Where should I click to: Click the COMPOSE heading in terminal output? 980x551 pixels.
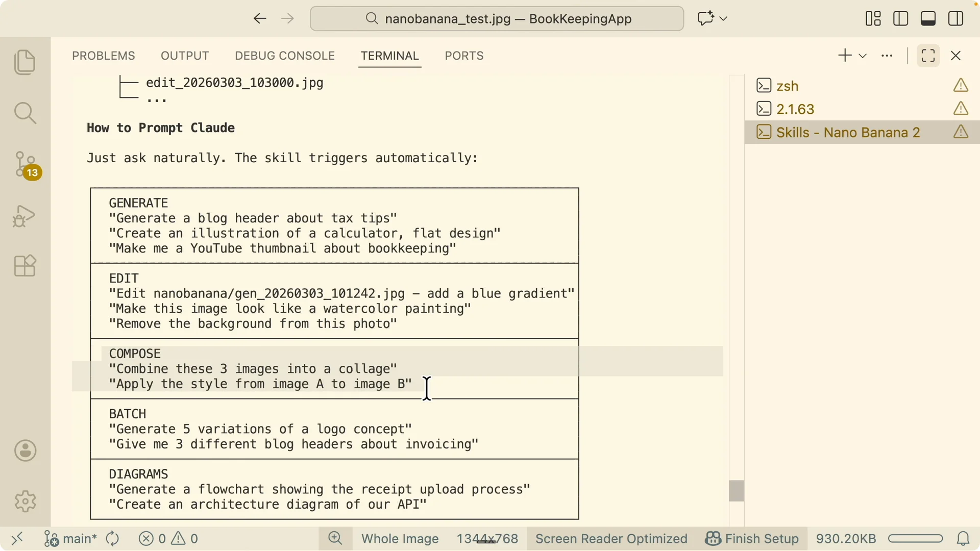[x=135, y=354]
